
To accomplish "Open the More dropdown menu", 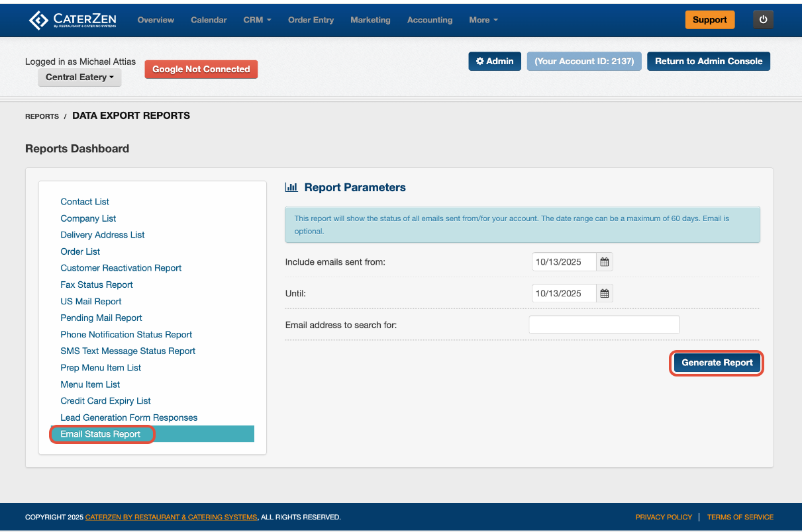I will [x=483, y=20].
